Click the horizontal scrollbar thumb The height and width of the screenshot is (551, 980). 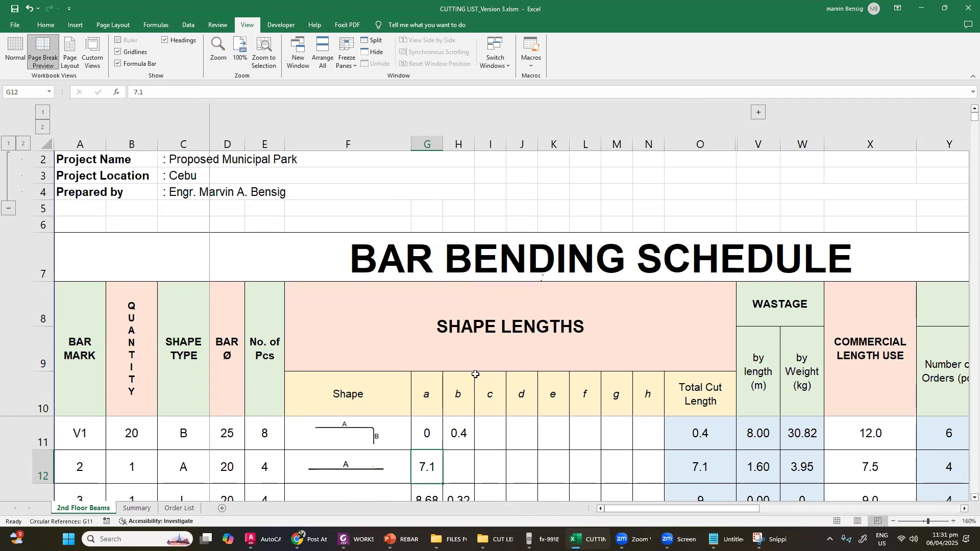[x=682, y=509]
